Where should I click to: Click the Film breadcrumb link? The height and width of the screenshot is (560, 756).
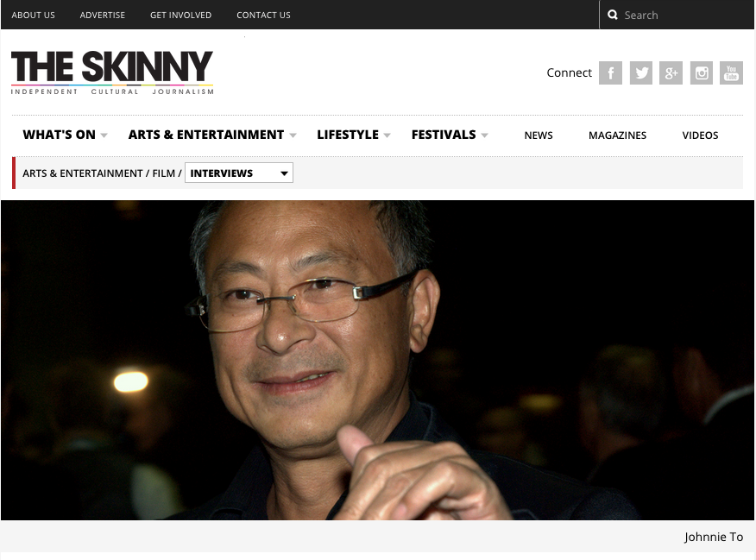(163, 173)
